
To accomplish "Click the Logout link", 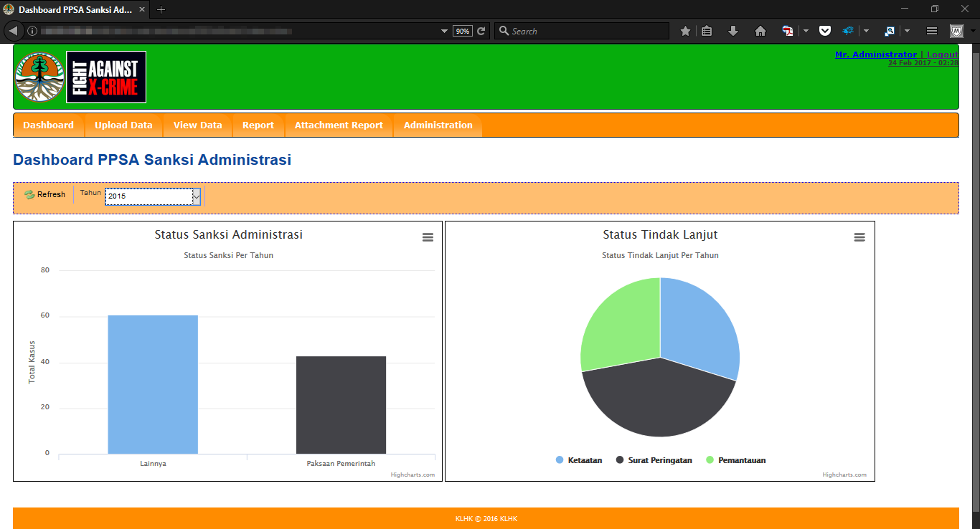I will pyautogui.click(x=942, y=54).
